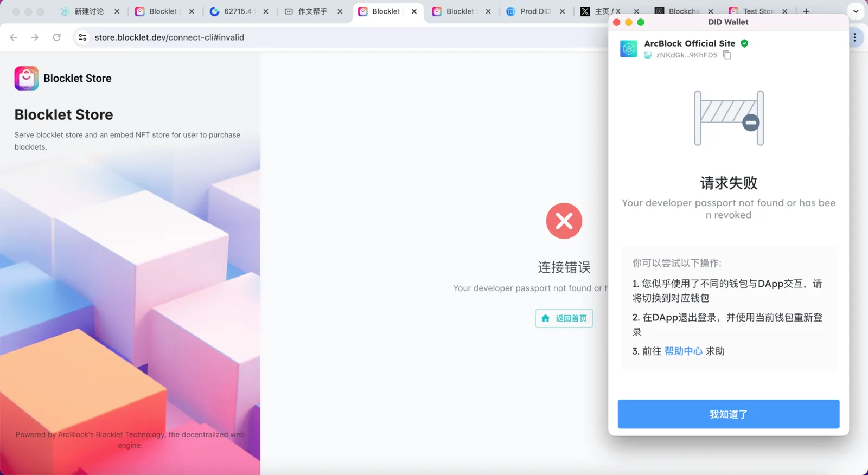Close the DID Wallet window
Viewport: 868px width, 475px height.
pyautogui.click(x=617, y=22)
